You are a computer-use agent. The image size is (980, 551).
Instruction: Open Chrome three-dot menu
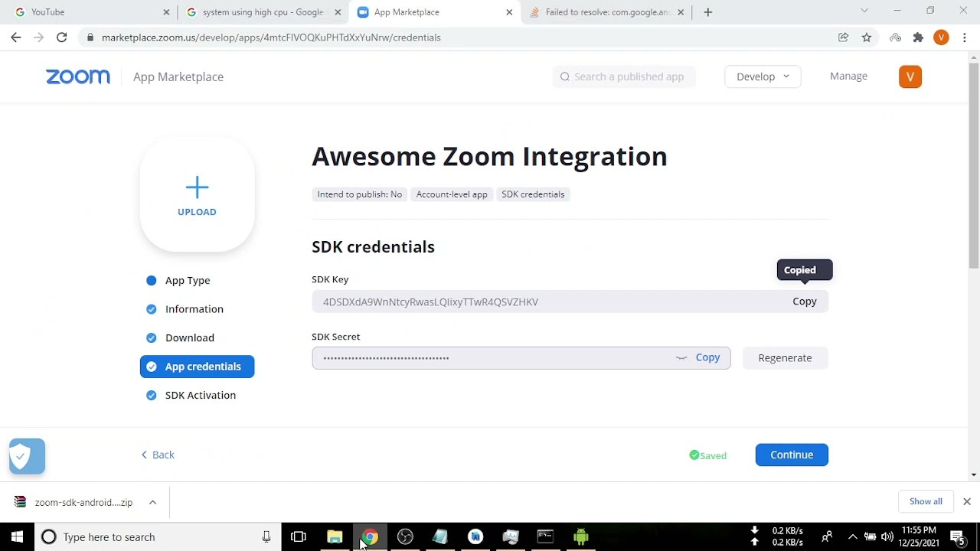click(964, 37)
